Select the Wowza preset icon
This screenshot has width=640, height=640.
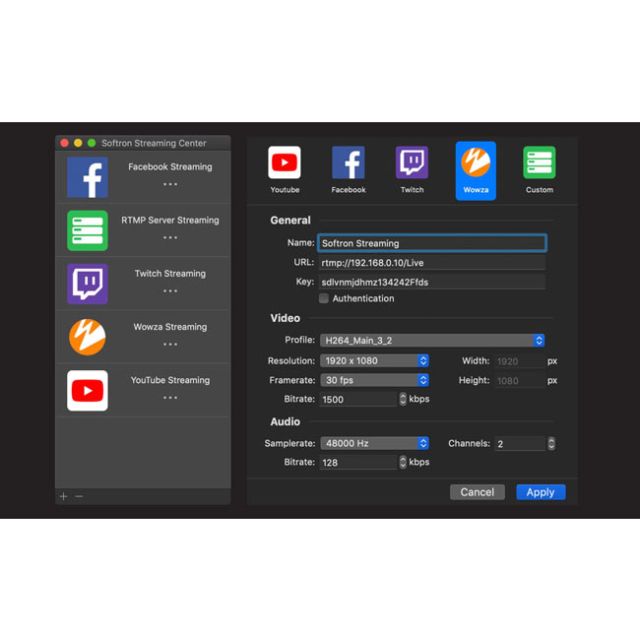pyautogui.click(x=476, y=164)
